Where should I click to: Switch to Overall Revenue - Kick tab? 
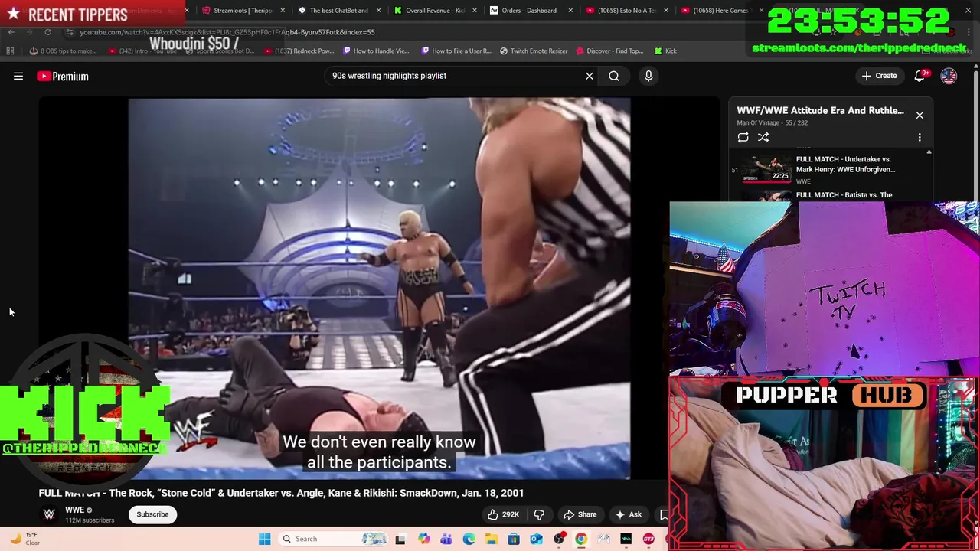point(434,11)
